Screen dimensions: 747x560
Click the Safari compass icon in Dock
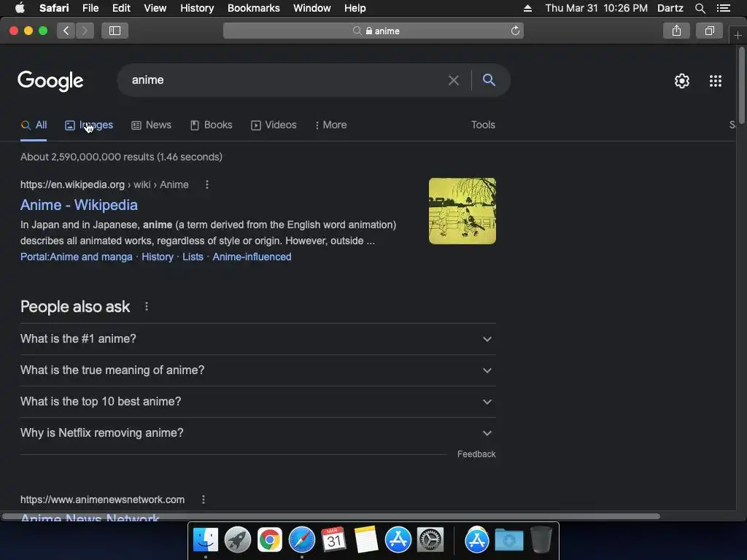click(301, 540)
